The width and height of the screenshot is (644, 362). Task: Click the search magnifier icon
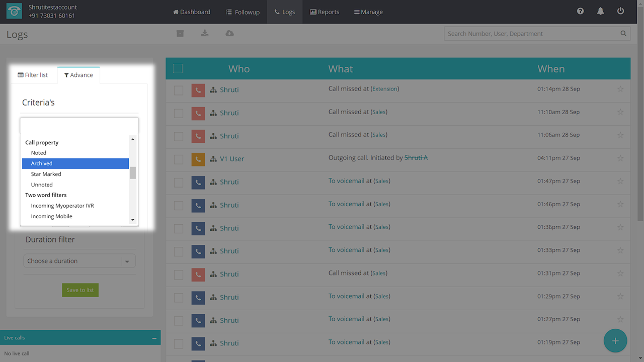pyautogui.click(x=623, y=34)
